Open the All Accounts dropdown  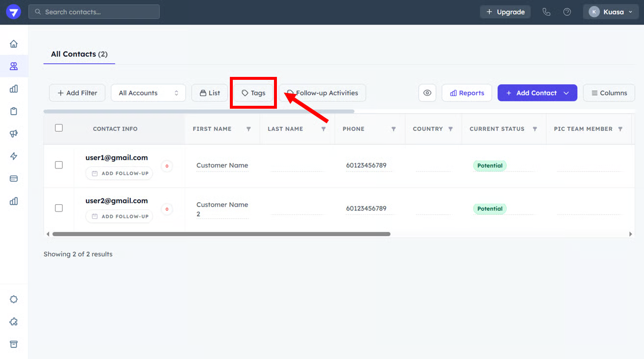point(148,93)
